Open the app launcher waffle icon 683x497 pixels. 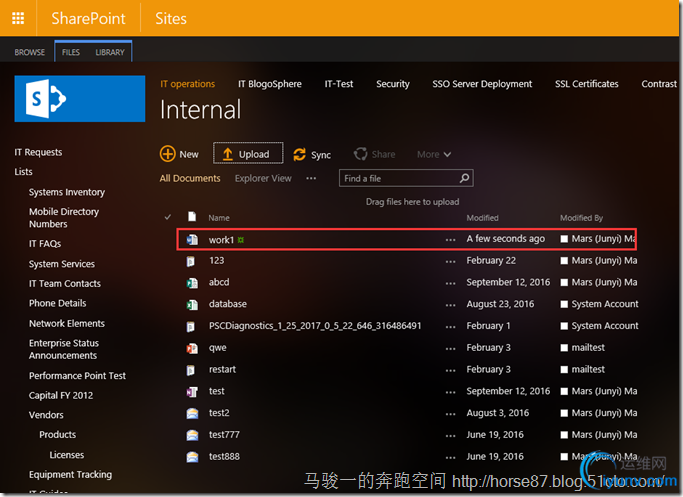(x=18, y=18)
